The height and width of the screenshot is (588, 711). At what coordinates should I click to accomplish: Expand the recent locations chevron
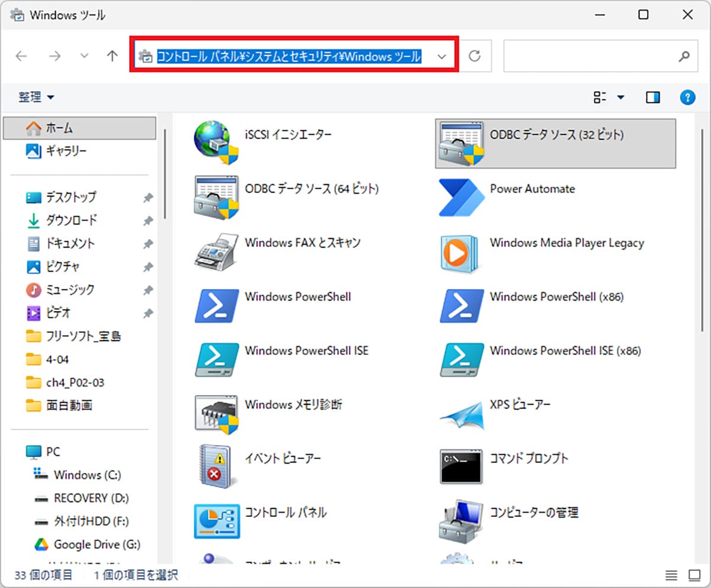point(84,56)
